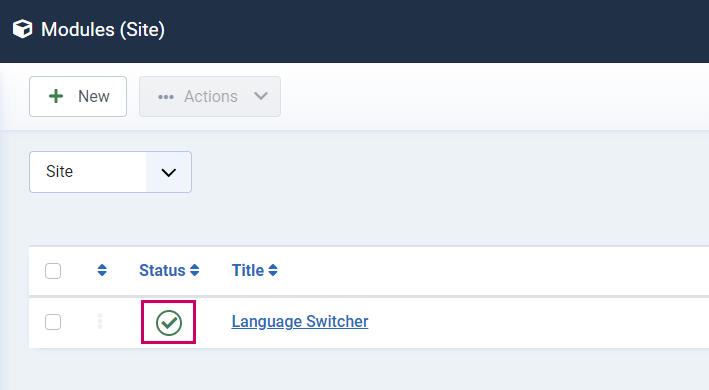The width and height of the screenshot is (709, 390).
Task: Check the Language Switcher row checkbox
Action: click(53, 322)
